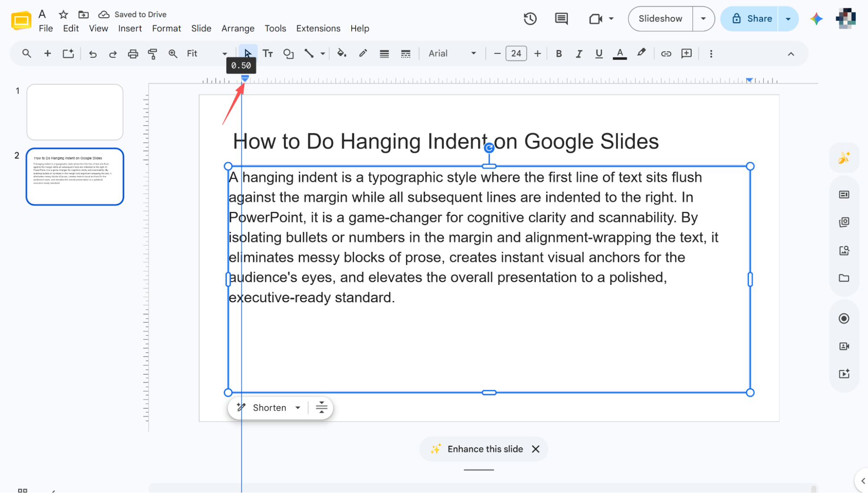Image resolution: width=868 pixels, height=493 pixels.
Task: Open the Arial font dropdown
Action: 452,53
